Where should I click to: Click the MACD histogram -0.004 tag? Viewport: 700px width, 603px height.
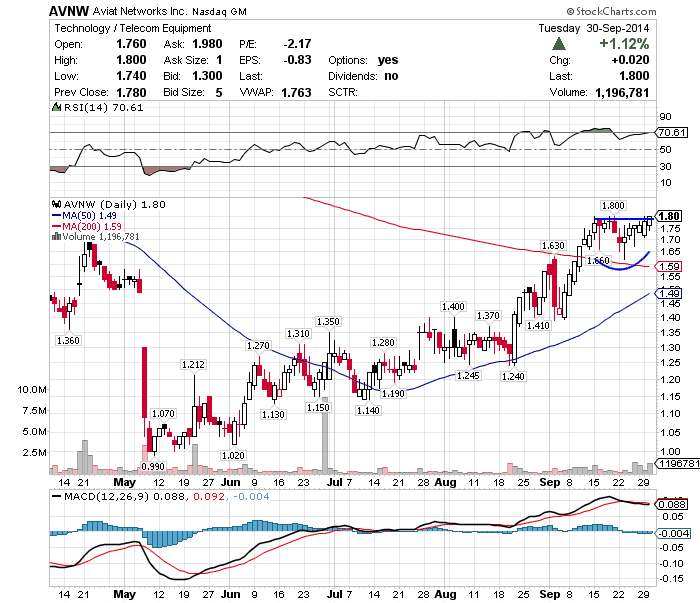tap(672, 533)
